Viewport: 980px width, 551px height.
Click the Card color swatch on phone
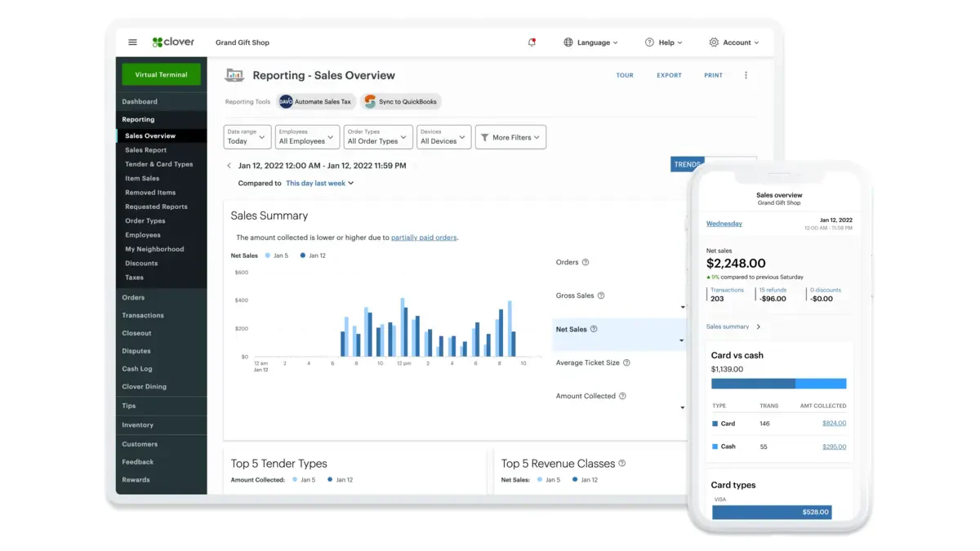click(x=715, y=424)
